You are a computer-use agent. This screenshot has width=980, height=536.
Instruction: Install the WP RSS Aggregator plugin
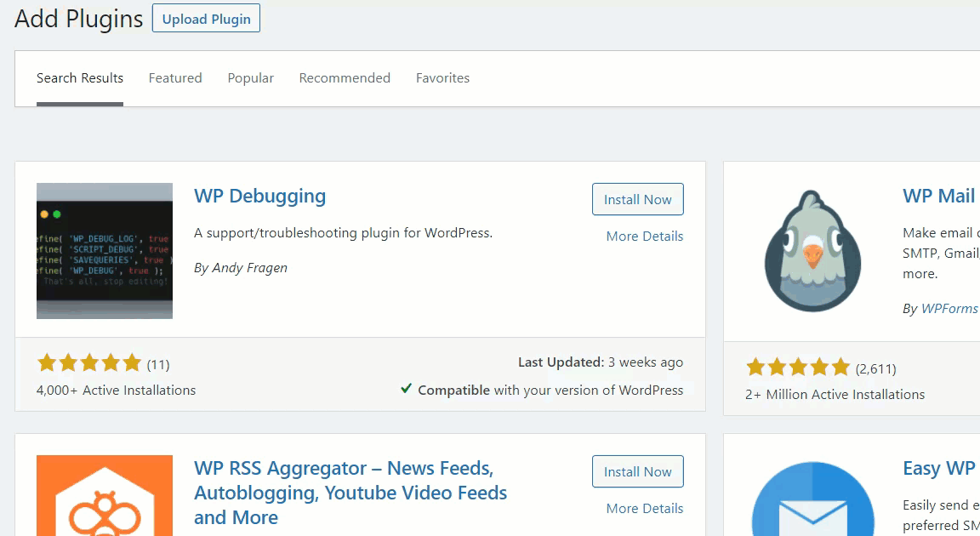[x=637, y=471]
